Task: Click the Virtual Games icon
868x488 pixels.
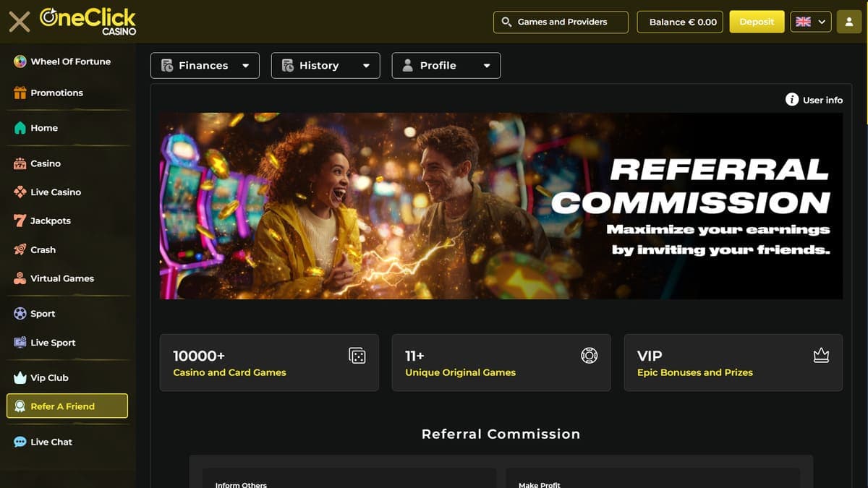Action: coord(20,278)
